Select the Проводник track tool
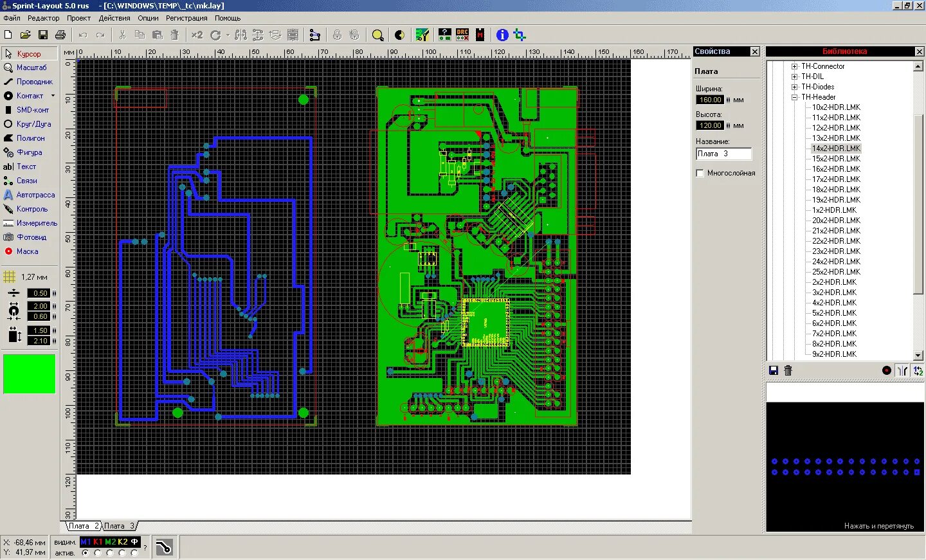This screenshot has height=560, width=926. coord(29,82)
